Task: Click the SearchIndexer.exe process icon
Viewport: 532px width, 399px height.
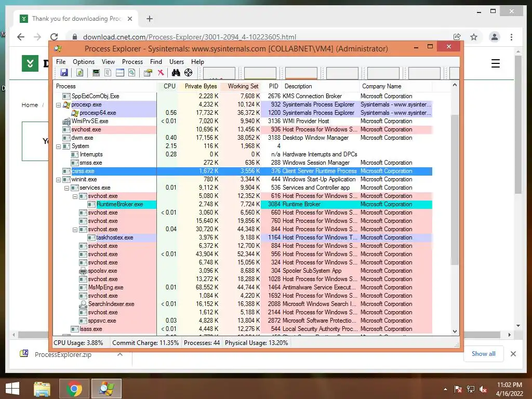Action: click(83, 304)
